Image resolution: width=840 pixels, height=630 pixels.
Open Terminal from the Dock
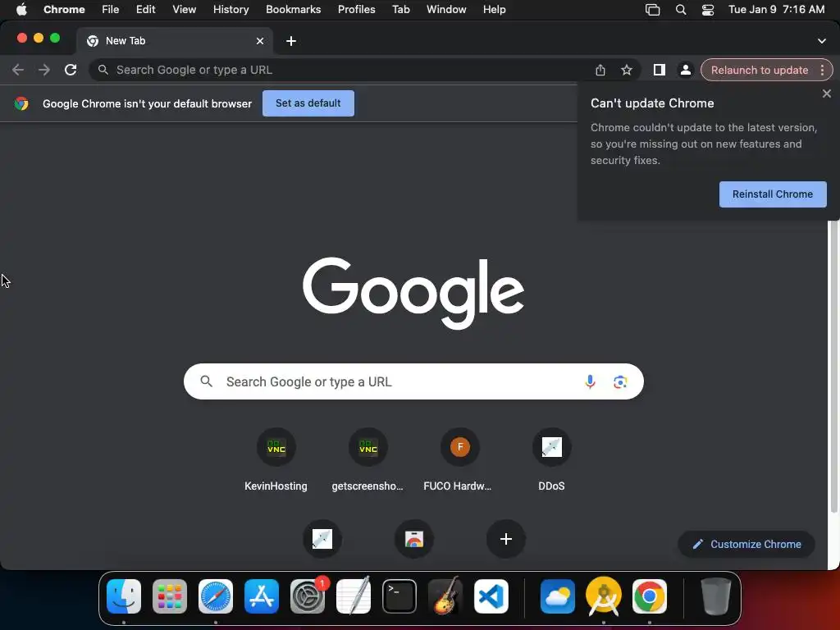tap(399, 596)
